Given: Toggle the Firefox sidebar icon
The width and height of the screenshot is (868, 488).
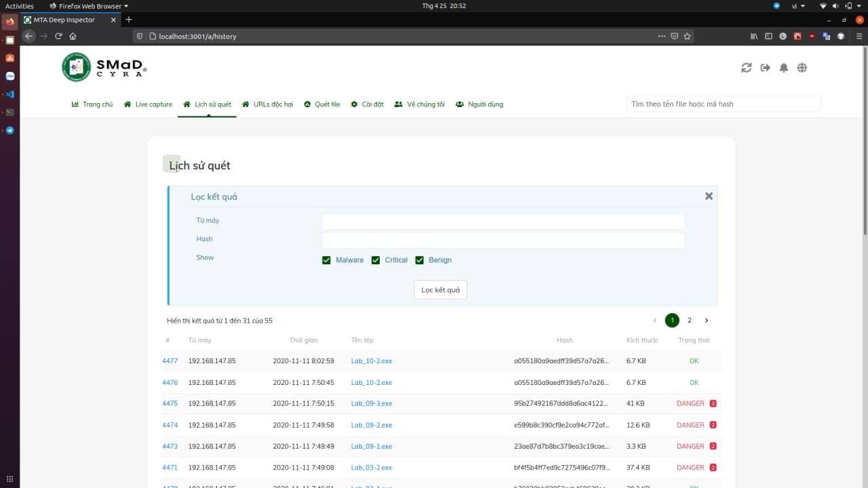Looking at the screenshot, I should click(x=768, y=36).
